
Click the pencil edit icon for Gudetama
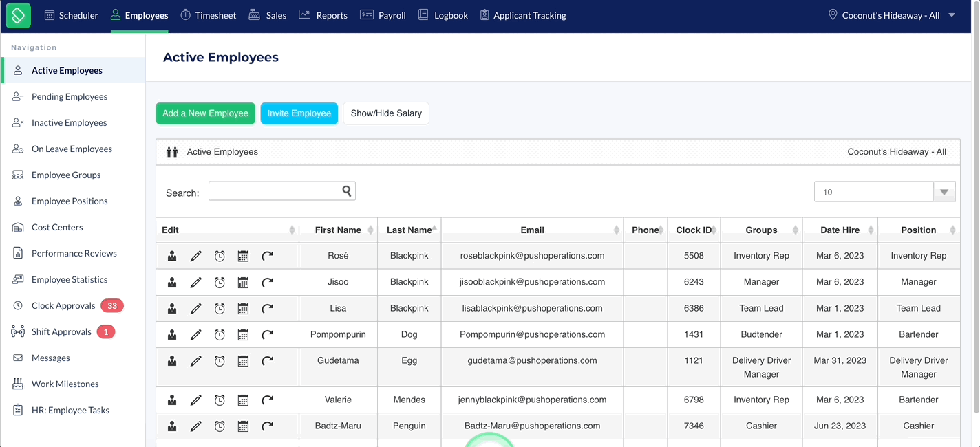(x=196, y=361)
